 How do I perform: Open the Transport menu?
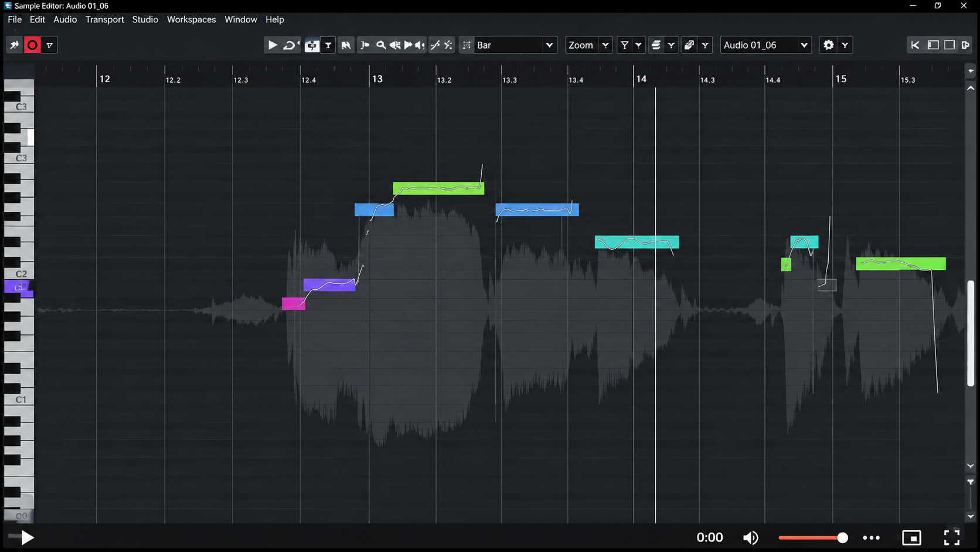point(105,19)
